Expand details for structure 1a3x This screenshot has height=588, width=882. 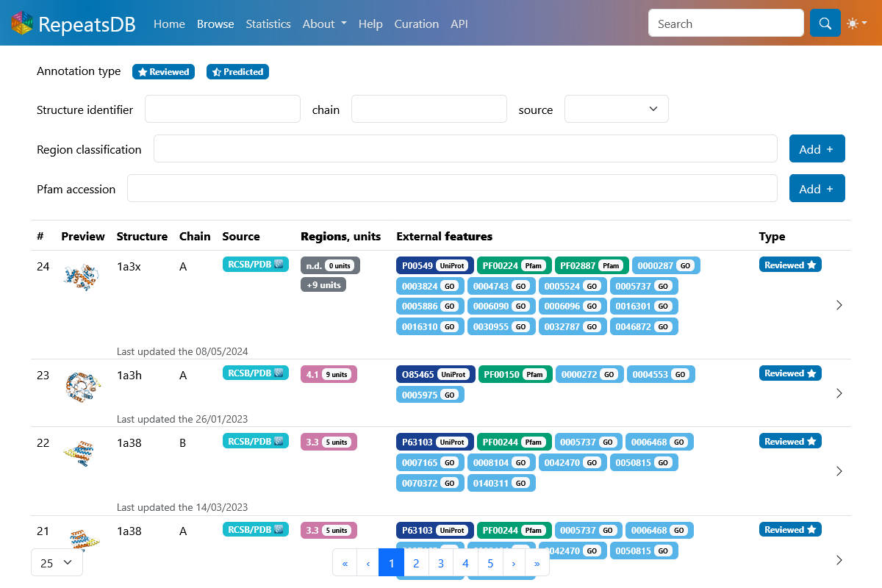click(839, 305)
